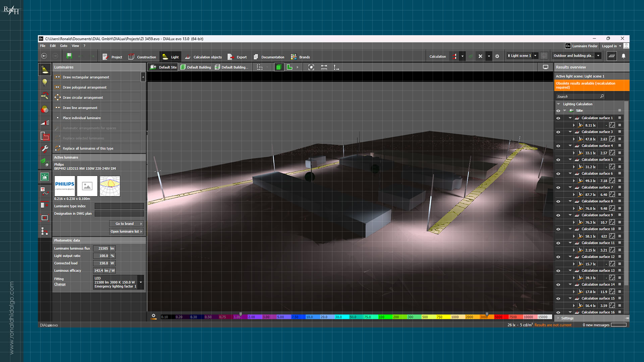This screenshot has width=644, height=362.
Task: Open the measure distance tool
Action: click(324, 67)
